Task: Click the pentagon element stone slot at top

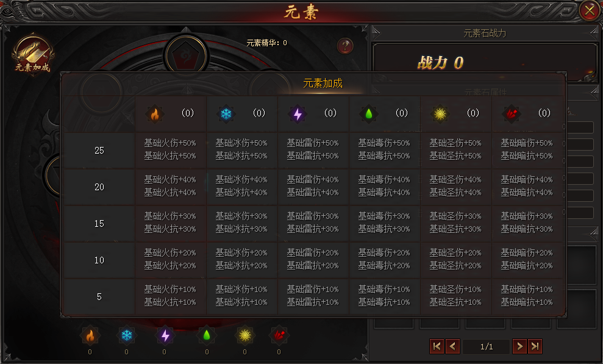Action: (x=186, y=56)
